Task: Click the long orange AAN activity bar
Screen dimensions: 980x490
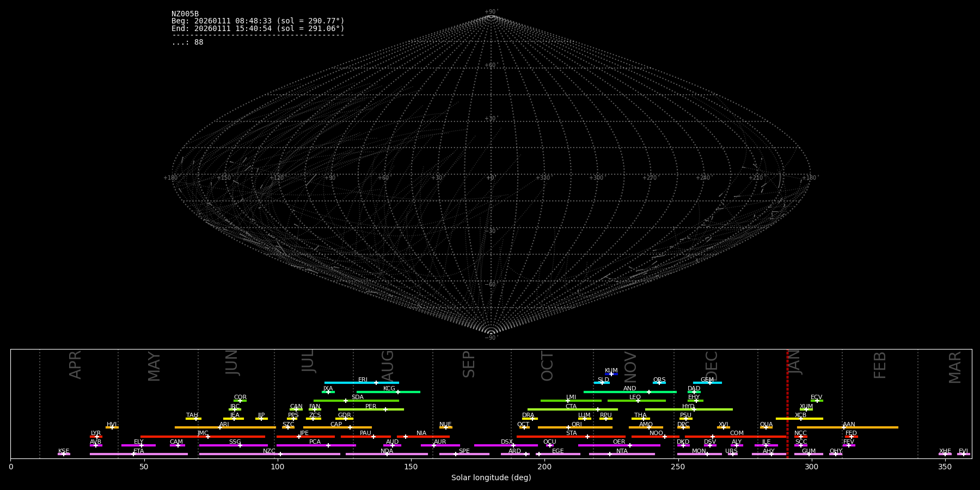Action: coord(847,427)
